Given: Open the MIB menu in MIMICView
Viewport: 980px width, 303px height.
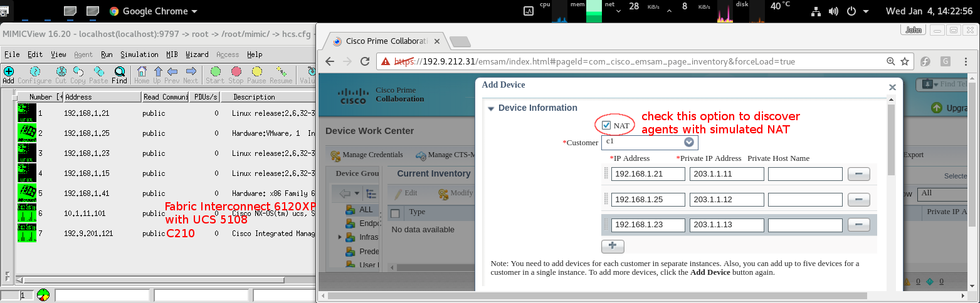Looking at the screenshot, I should pos(172,54).
